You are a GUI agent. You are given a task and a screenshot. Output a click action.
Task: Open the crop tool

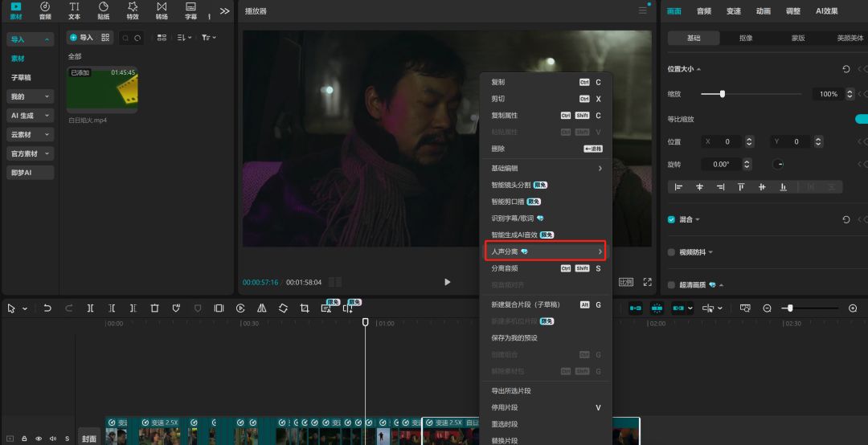[305, 308]
